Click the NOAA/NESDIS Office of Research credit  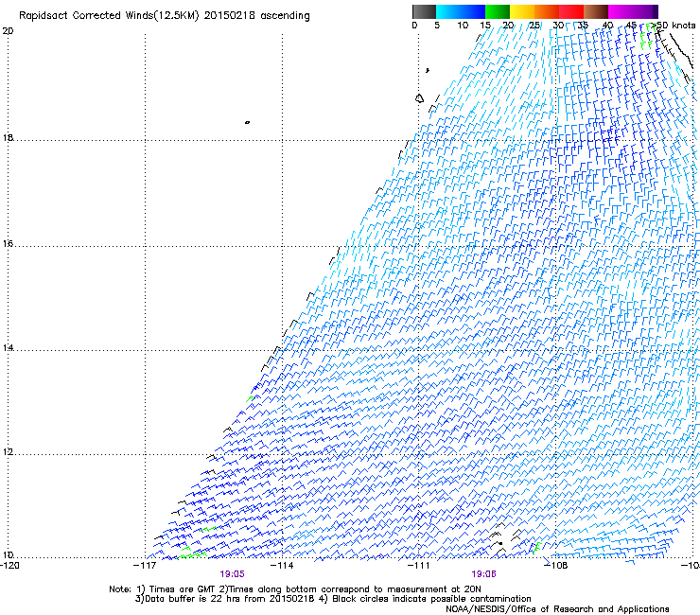(x=557, y=609)
